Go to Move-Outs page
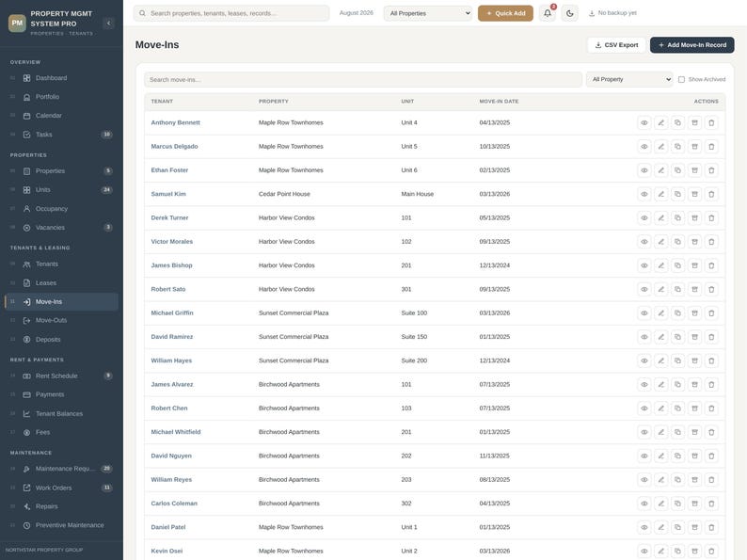This screenshot has width=747, height=560. point(61,320)
